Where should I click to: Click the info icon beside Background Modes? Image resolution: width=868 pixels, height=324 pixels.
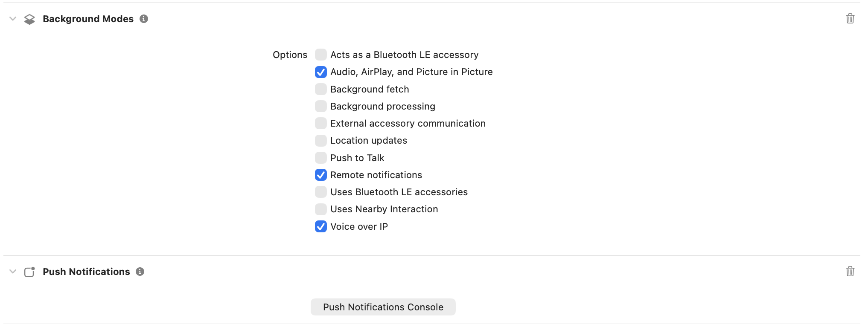tap(143, 19)
